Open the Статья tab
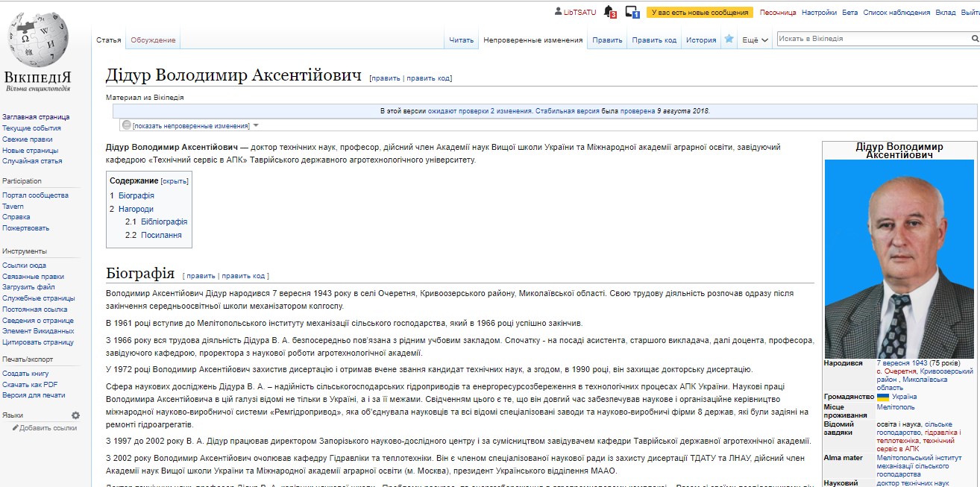This screenshot has height=487, width=980. [x=109, y=40]
